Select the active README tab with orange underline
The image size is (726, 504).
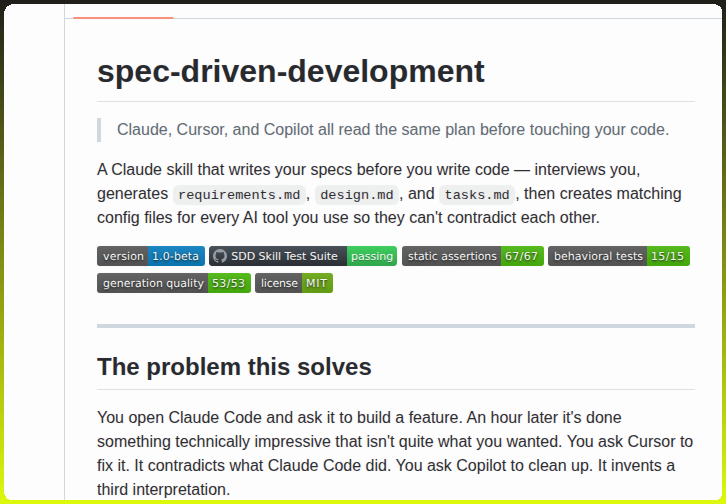click(123, 12)
